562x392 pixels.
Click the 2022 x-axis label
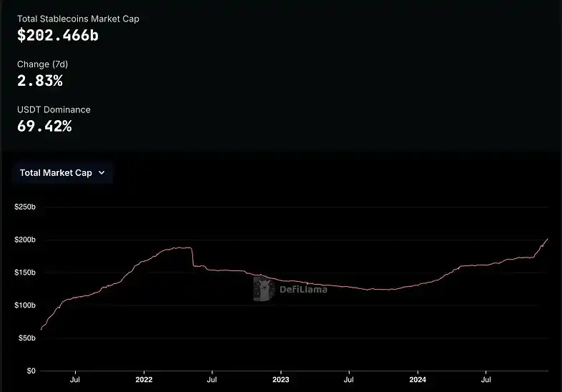pyautogui.click(x=144, y=381)
